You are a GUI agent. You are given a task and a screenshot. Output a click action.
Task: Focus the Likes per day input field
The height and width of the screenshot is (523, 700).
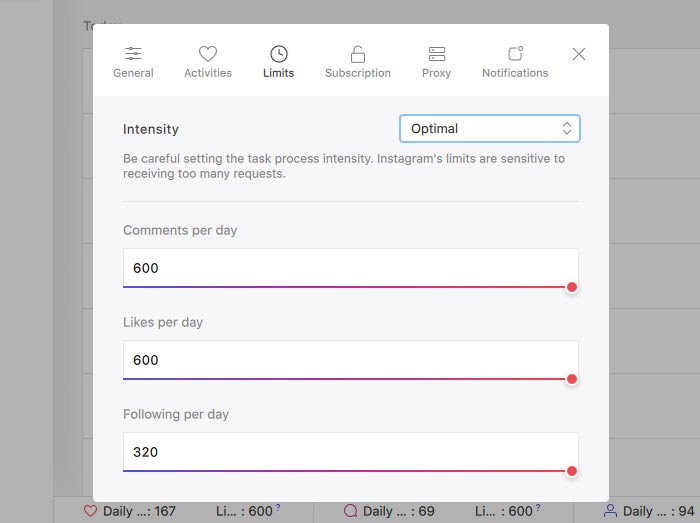coord(350,360)
